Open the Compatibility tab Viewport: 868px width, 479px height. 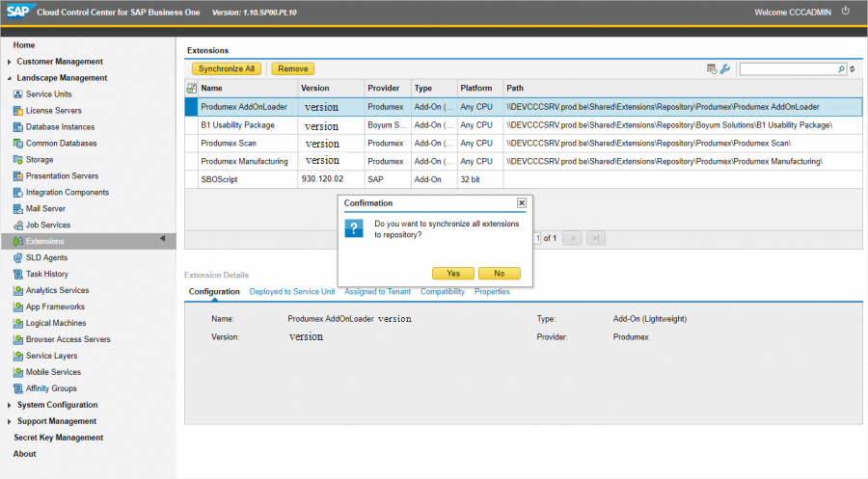click(442, 291)
